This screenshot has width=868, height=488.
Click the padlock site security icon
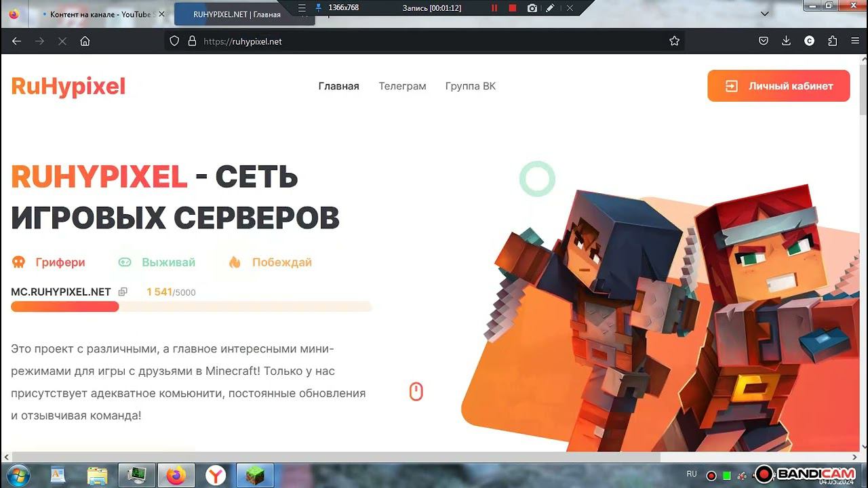[192, 41]
